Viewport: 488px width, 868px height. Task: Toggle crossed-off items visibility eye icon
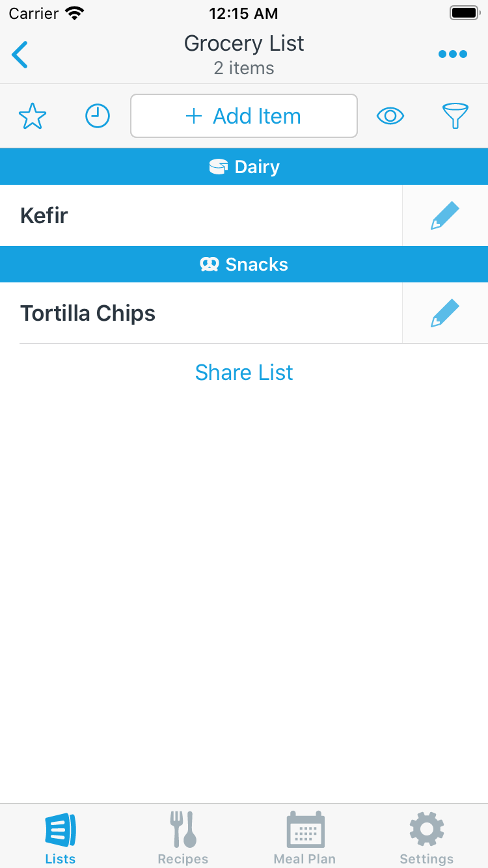[390, 116]
